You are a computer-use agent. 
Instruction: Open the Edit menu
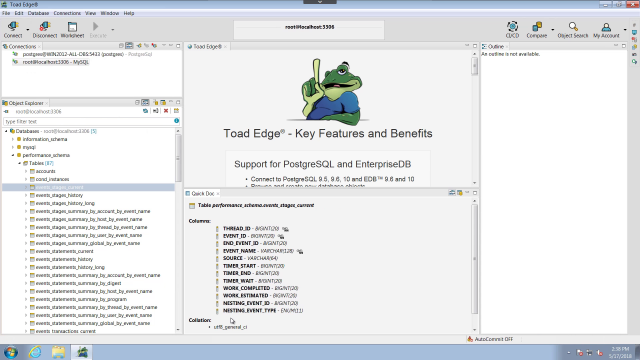19,13
